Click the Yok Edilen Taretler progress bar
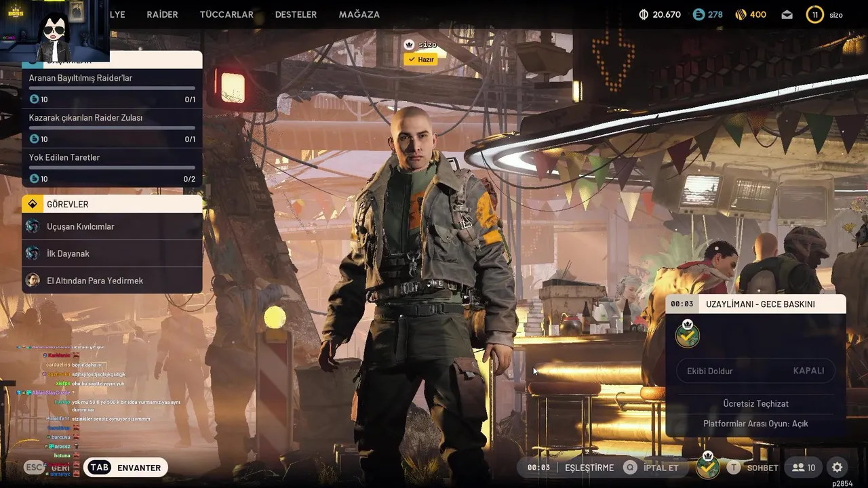The image size is (868, 488). [x=112, y=167]
